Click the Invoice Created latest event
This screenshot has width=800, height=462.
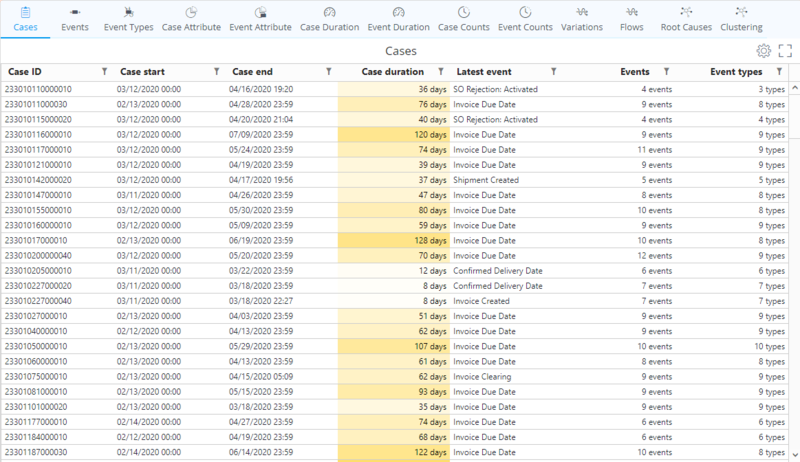click(481, 301)
